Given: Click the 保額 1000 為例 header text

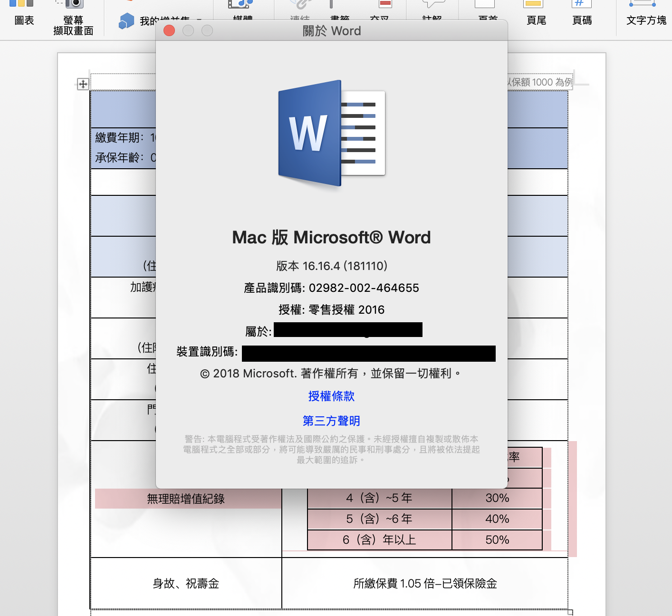Looking at the screenshot, I should point(540,82).
